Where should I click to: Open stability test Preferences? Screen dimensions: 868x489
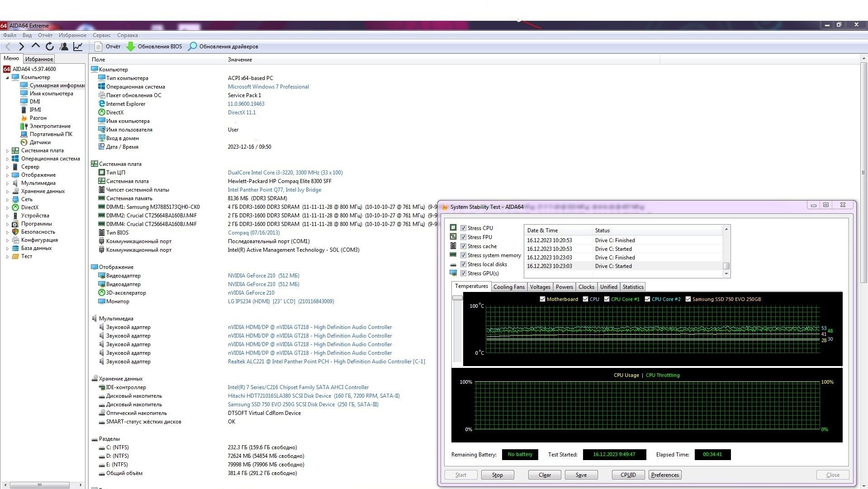coord(665,475)
